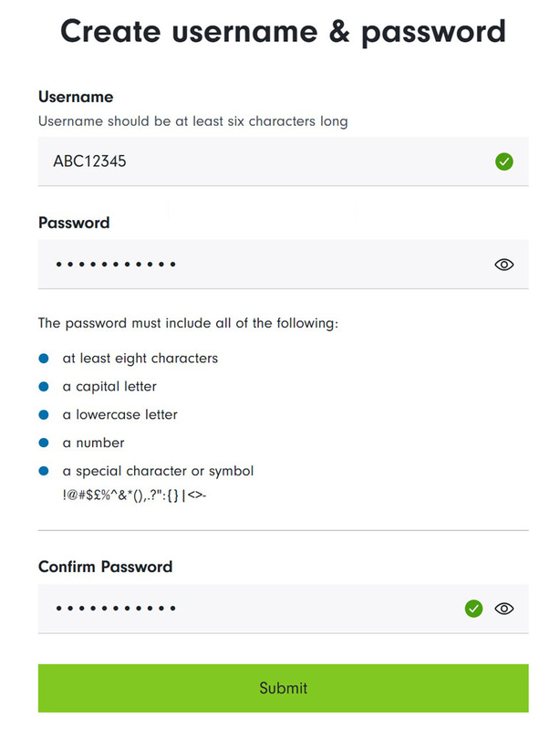Click the blue bullet beside 'a special character or symbol'
The width and height of the screenshot is (560, 730).
[43, 472]
